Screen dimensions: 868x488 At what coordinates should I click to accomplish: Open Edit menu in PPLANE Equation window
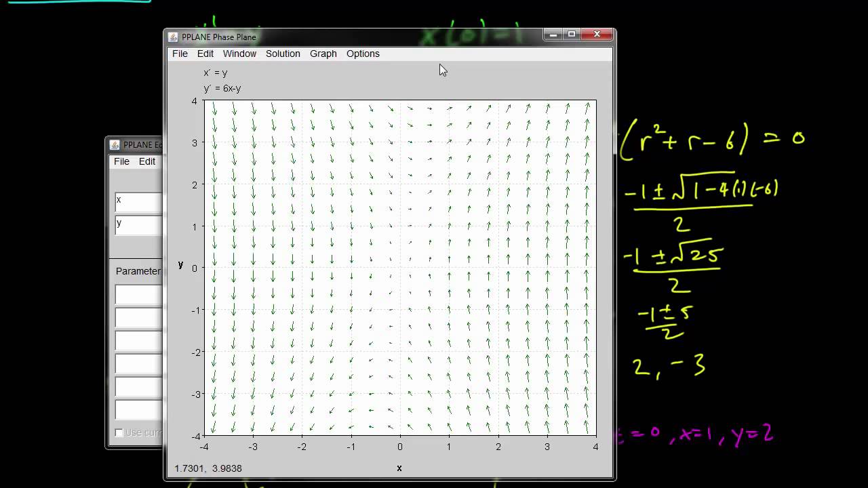[x=147, y=161]
